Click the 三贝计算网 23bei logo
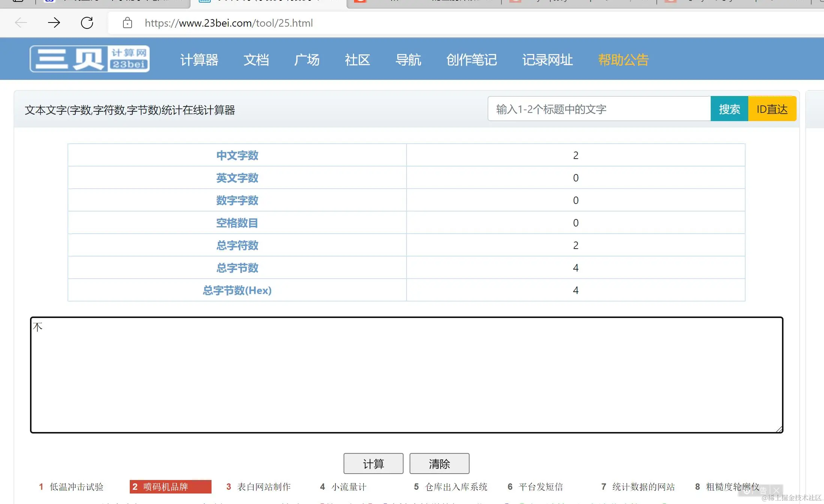Image resolution: width=824 pixels, height=504 pixels. 90,59
